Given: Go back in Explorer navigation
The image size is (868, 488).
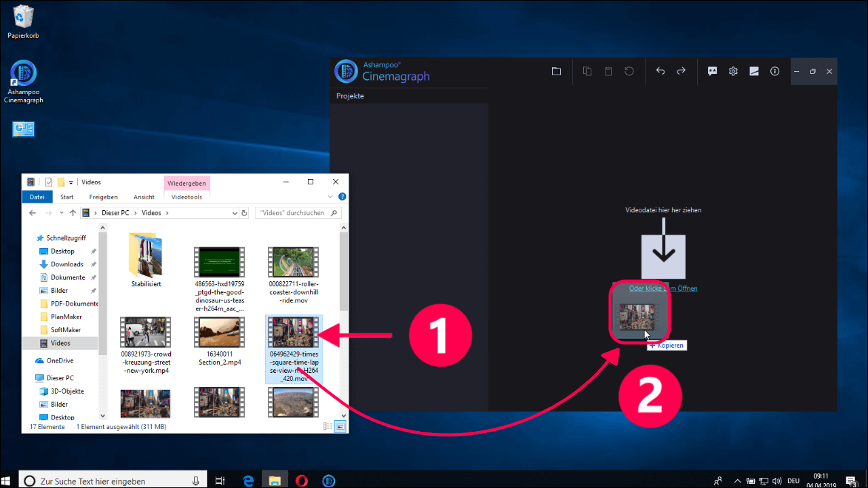Looking at the screenshot, I should point(32,213).
